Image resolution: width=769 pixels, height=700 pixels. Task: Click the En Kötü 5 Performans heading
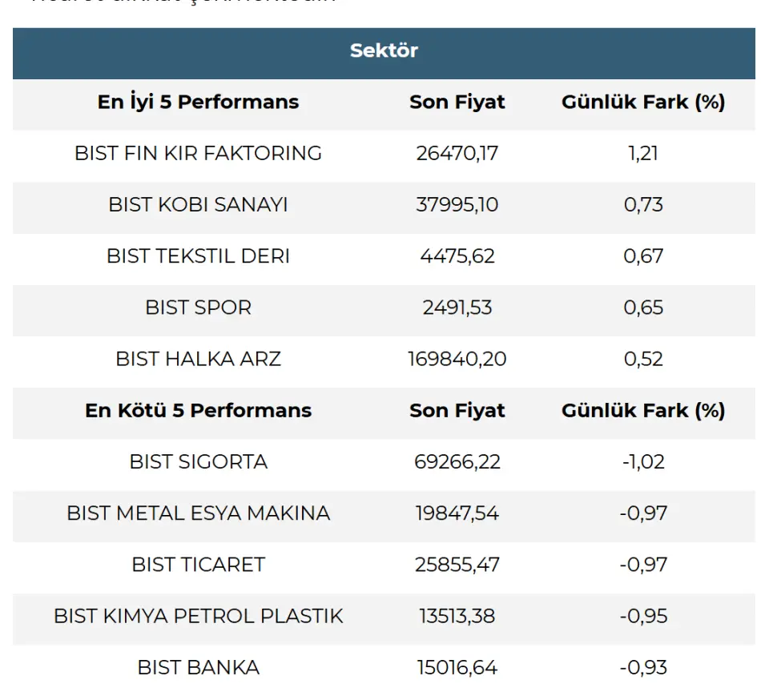(x=198, y=411)
